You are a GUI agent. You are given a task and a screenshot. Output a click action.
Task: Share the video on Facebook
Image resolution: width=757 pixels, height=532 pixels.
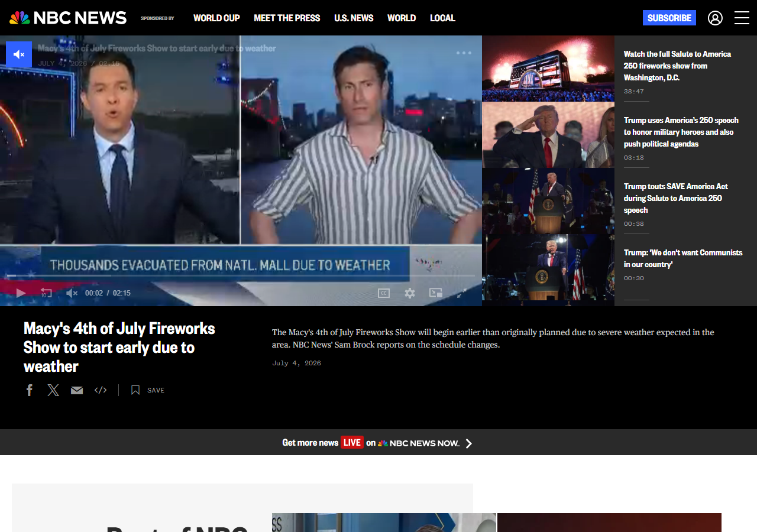click(30, 390)
